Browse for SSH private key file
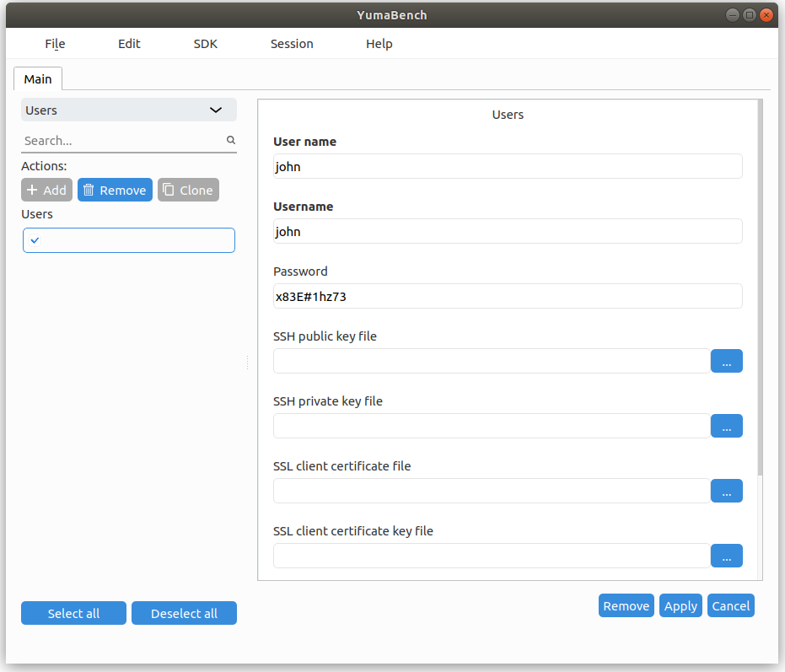Screen dimensions: 785x672 (x=727, y=426)
